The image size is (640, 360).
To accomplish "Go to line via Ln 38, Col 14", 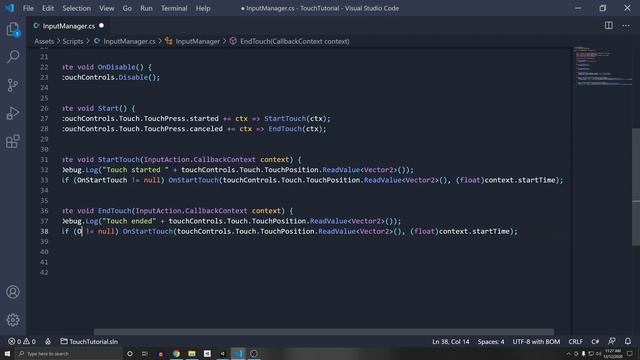I will pyautogui.click(x=451, y=341).
